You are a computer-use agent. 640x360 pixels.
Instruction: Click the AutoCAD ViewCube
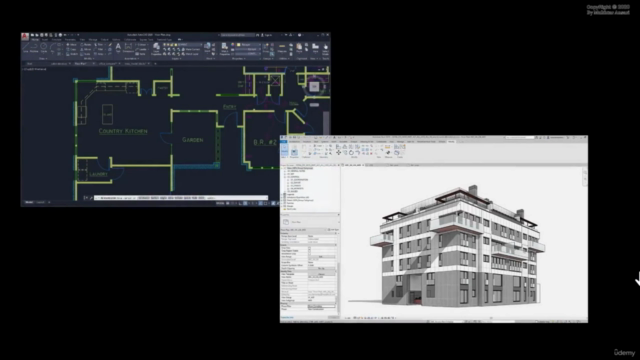pyautogui.click(x=314, y=86)
